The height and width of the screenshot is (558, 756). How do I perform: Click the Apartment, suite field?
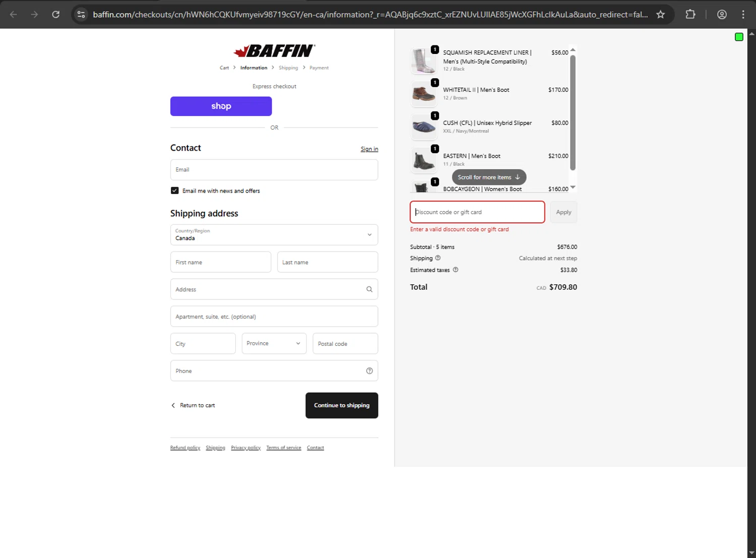(274, 317)
